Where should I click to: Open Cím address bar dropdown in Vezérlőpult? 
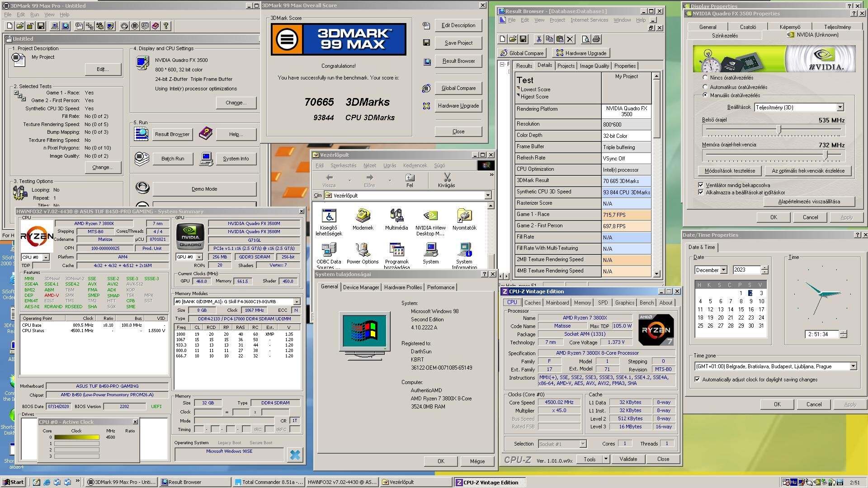click(488, 196)
